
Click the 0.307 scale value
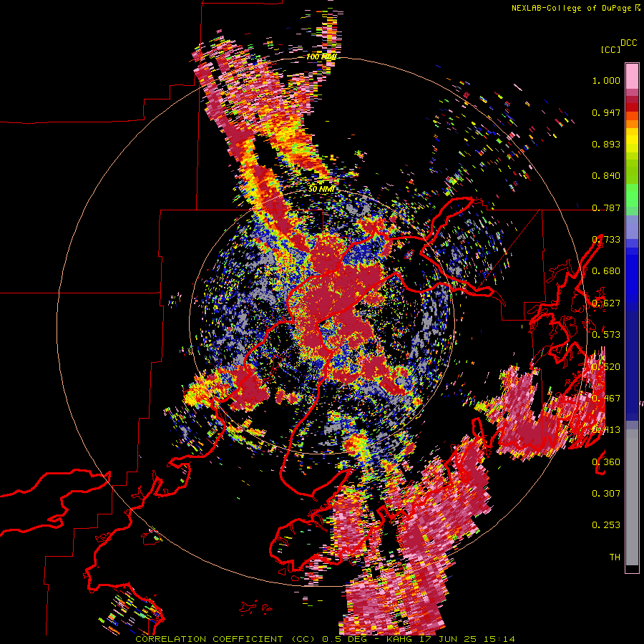606,493
